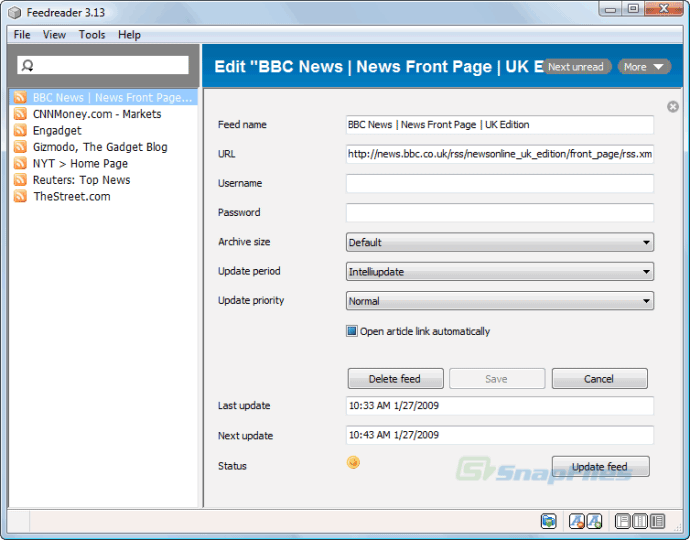This screenshot has width=690, height=540.
Task: Click the Username input field
Action: pos(500,184)
